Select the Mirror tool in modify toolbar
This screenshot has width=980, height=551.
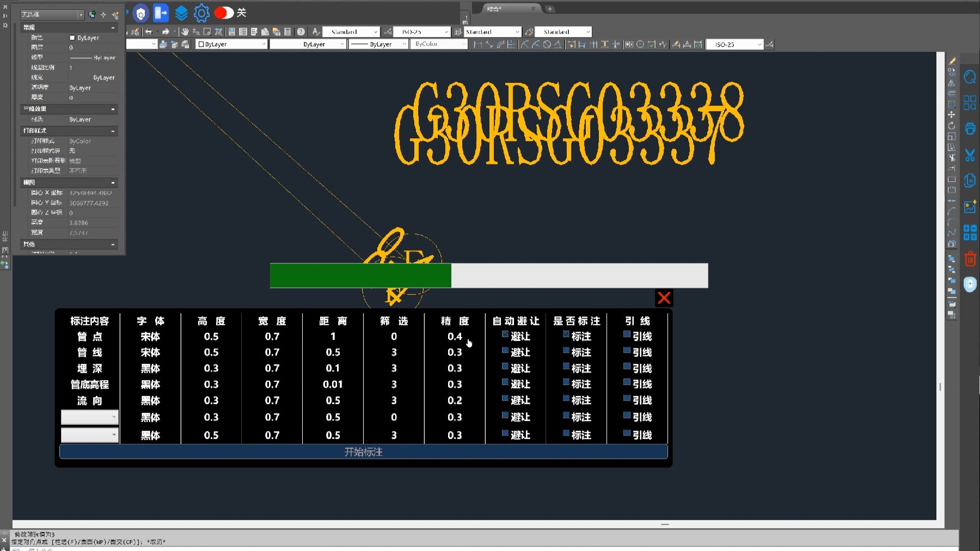tap(952, 83)
